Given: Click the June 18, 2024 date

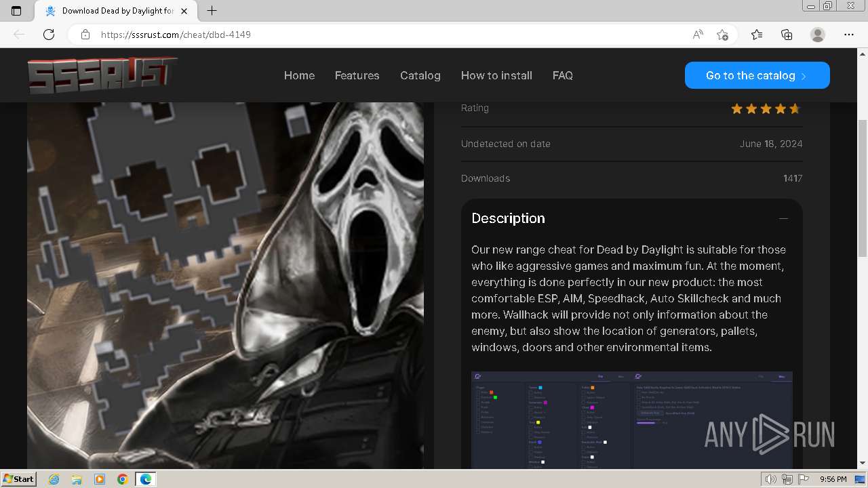Looking at the screenshot, I should pyautogui.click(x=771, y=144).
